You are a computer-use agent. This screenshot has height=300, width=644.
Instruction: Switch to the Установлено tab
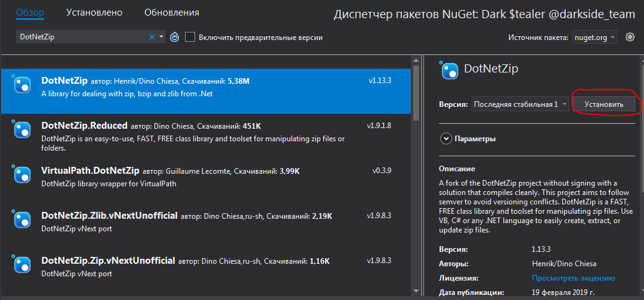click(94, 12)
